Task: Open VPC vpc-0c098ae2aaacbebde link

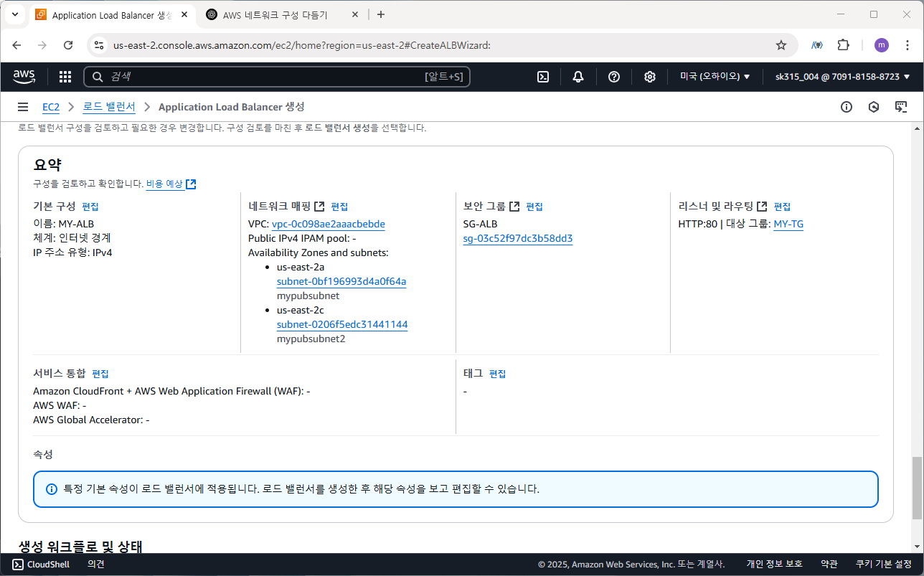Action: point(329,224)
